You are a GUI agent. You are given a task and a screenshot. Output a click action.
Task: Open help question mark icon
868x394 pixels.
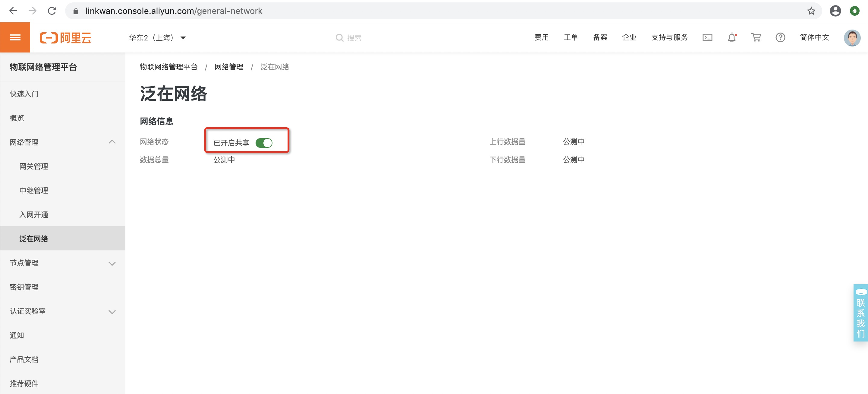coord(780,37)
